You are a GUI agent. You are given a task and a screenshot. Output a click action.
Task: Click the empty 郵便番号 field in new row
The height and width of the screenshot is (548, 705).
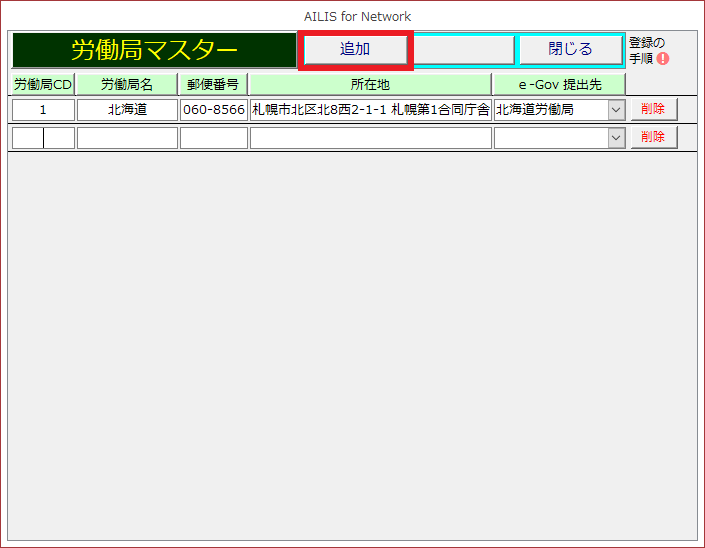(213, 138)
